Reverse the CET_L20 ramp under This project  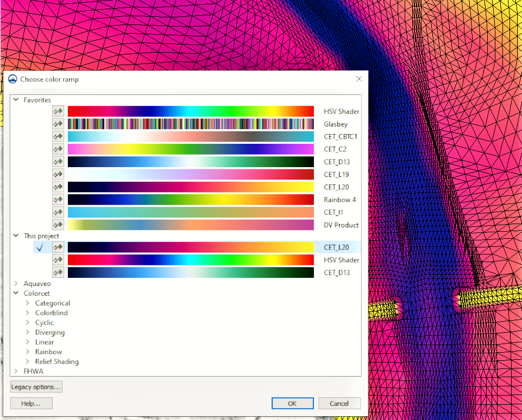(x=58, y=247)
